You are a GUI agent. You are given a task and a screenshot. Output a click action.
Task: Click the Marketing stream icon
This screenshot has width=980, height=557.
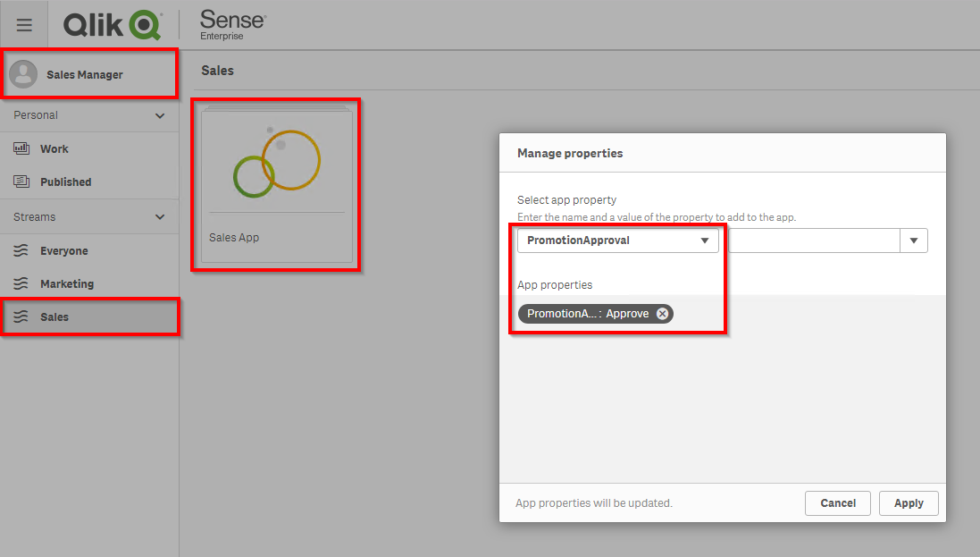pos(21,283)
